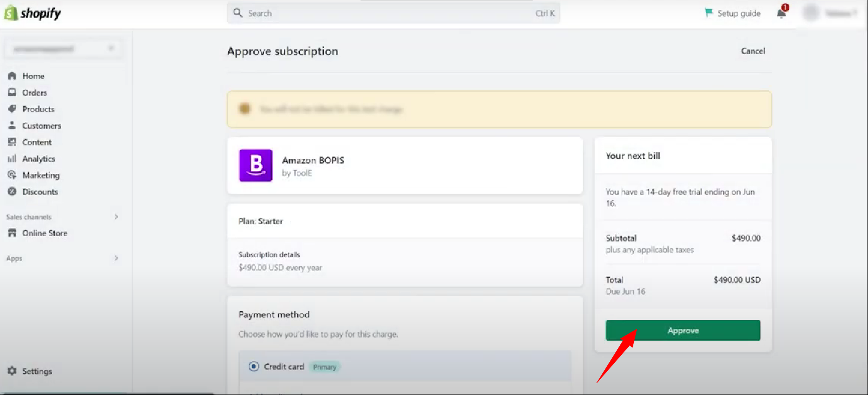Click the Orders inbox icon

point(12,92)
